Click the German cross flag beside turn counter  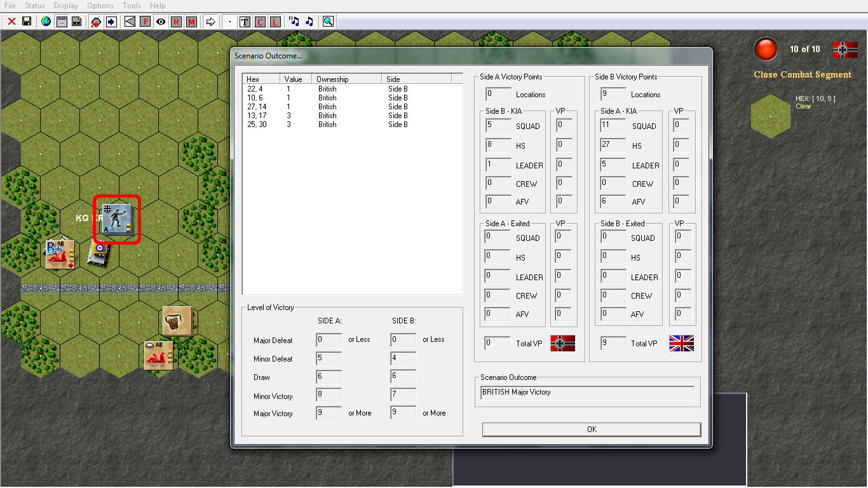click(845, 50)
